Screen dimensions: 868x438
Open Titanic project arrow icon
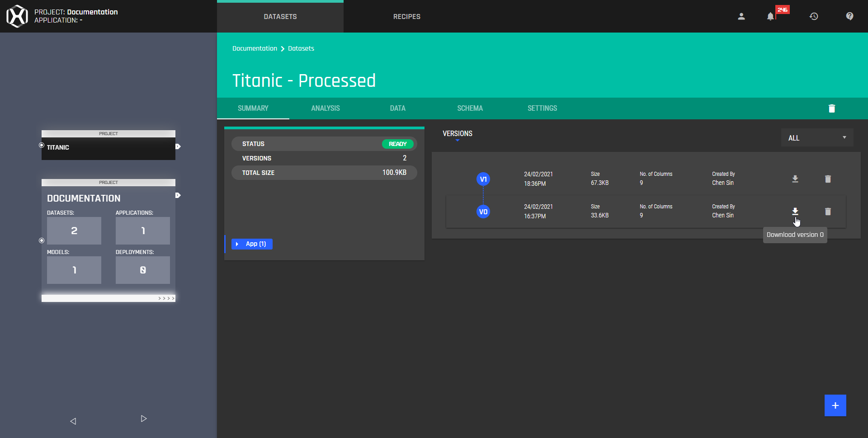(x=178, y=146)
